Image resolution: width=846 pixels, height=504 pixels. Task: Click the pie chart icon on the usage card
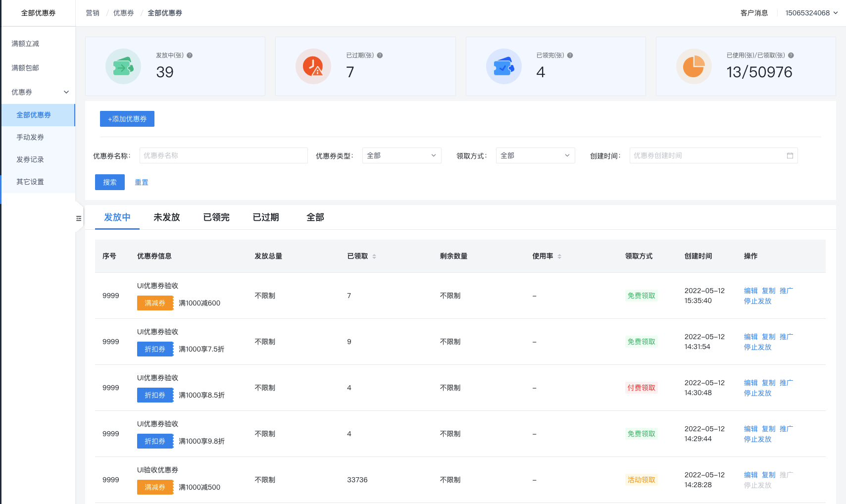[694, 66]
